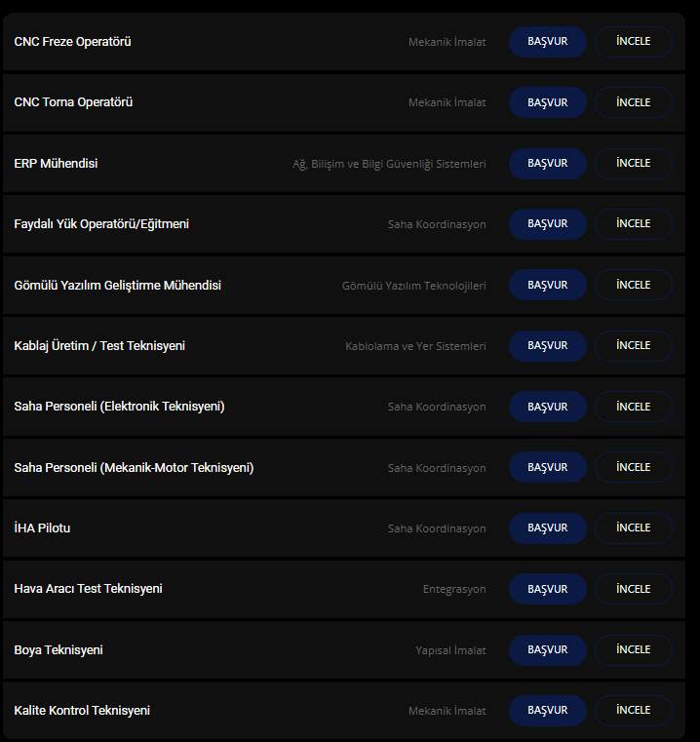
Task: Inspect the İHA Pilotu listing
Action: (634, 528)
